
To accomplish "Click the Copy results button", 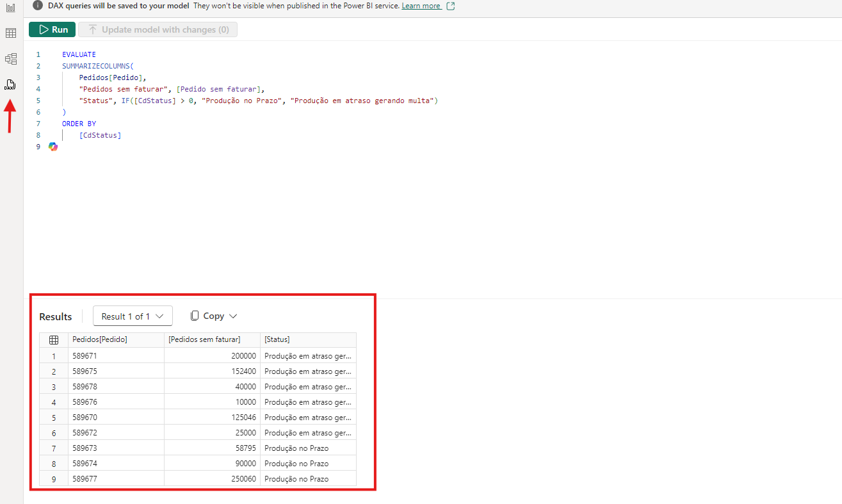I will coord(207,316).
